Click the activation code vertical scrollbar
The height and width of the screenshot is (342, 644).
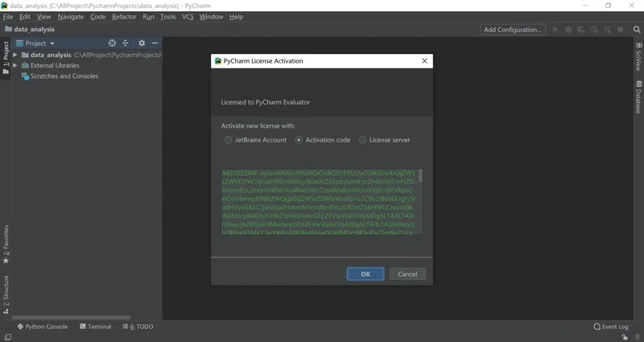[420, 176]
